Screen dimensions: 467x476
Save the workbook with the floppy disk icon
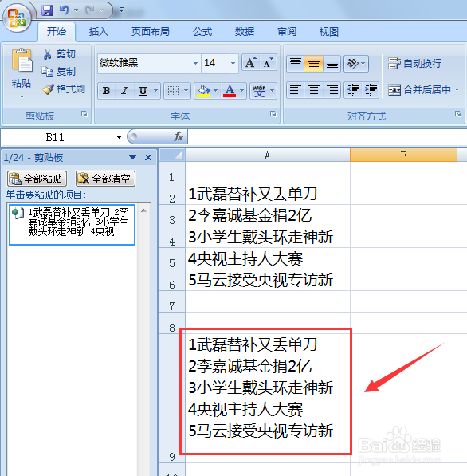tap(47, 10)
